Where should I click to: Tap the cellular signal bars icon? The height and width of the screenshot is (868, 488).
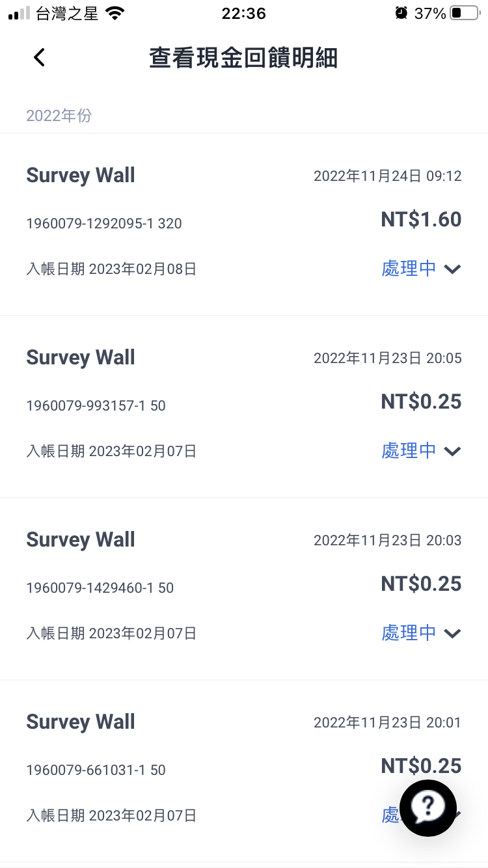point(19,13)
